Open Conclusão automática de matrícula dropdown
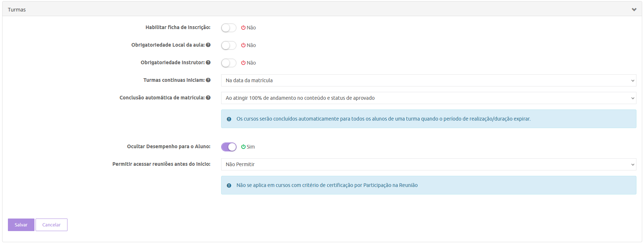This screenshot has height=244, width=644. coord(428,98)
